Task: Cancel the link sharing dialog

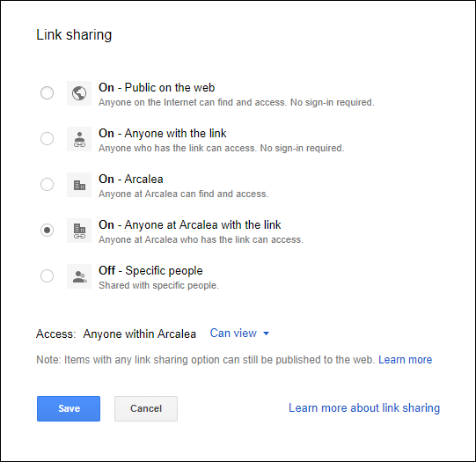Action: (146, 408)
